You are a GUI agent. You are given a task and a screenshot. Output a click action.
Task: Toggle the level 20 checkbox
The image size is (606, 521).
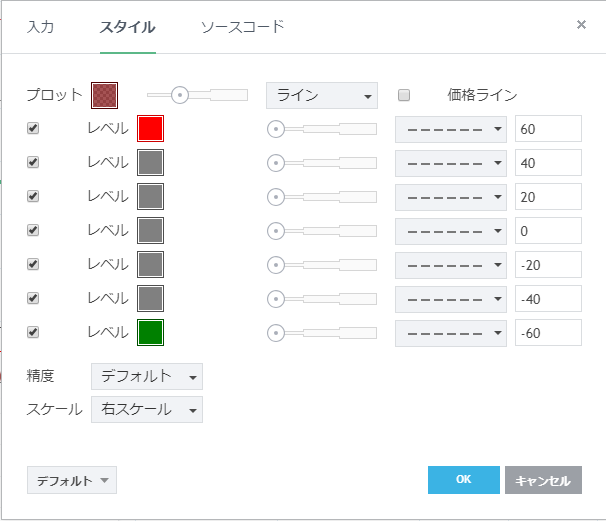pyautogui.click(x=33, y=197)
